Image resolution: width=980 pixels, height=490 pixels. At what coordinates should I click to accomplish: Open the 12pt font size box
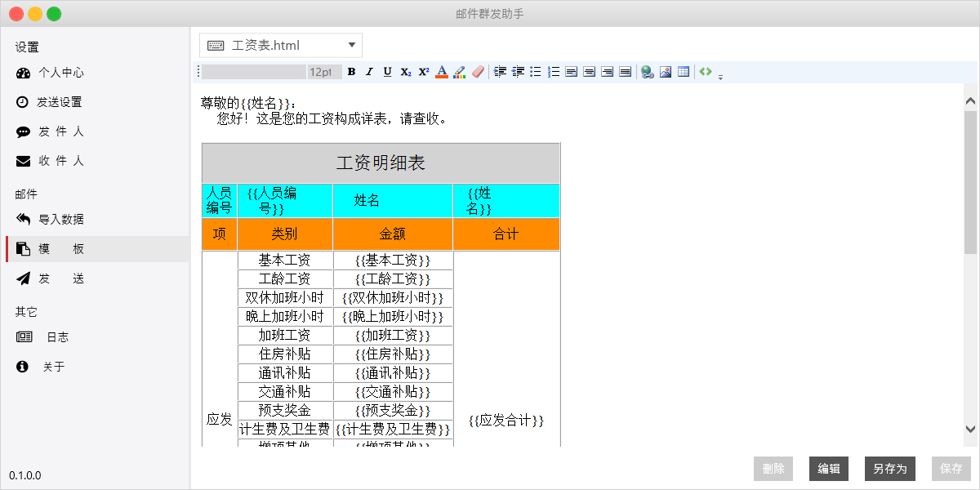click(324, 72)
